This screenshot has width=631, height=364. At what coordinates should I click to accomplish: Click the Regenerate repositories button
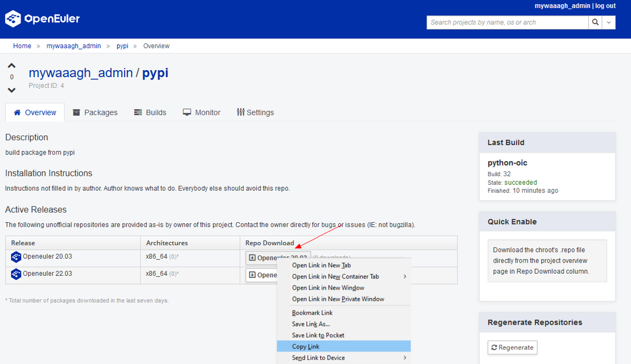click(512, 347)
